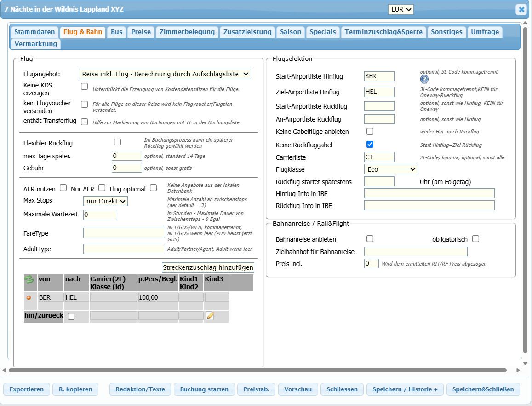Click the pencil edit icon in hin/zurueck row

tap(210, 316)
